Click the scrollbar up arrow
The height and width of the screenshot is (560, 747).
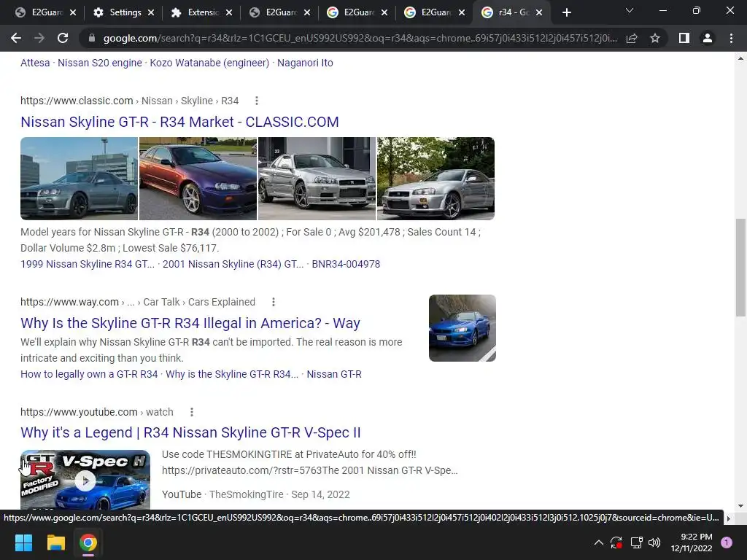pyautogui.click(x=740, y=58)
